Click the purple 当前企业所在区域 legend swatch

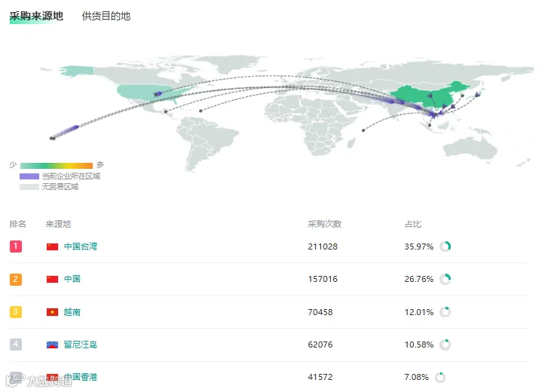tap(29, 176)
